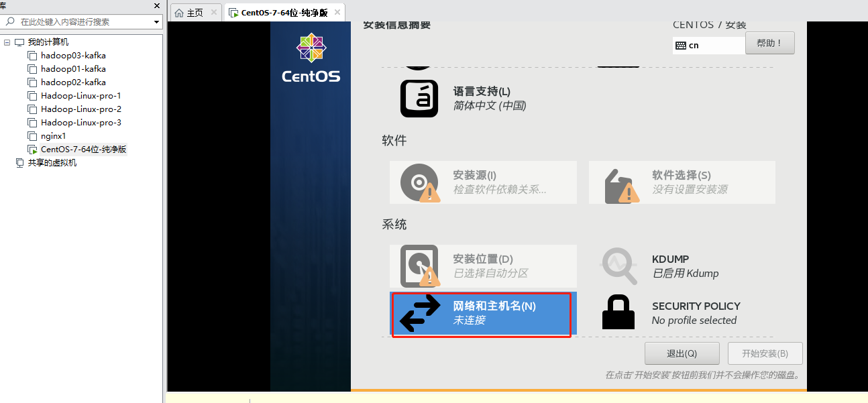The width and height of the screenshot is (868, 403).
Task: Select Hadoop-Linux-pro-3 virtual machine
Action: (x=81, y=123)
